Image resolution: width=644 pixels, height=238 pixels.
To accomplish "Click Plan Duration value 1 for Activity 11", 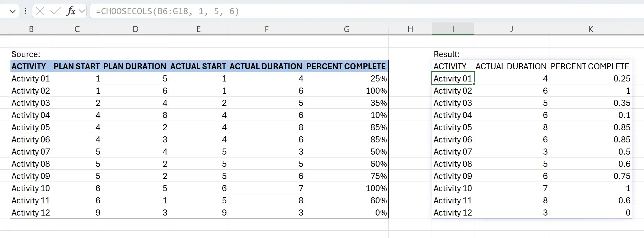I will 135,200.
